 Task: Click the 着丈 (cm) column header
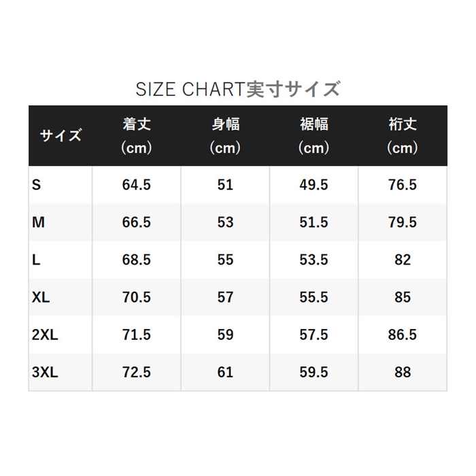pos(137,136)
